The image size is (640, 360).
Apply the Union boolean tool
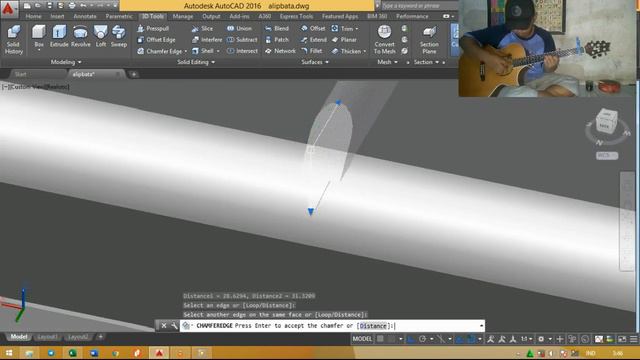tap(240, 29)
